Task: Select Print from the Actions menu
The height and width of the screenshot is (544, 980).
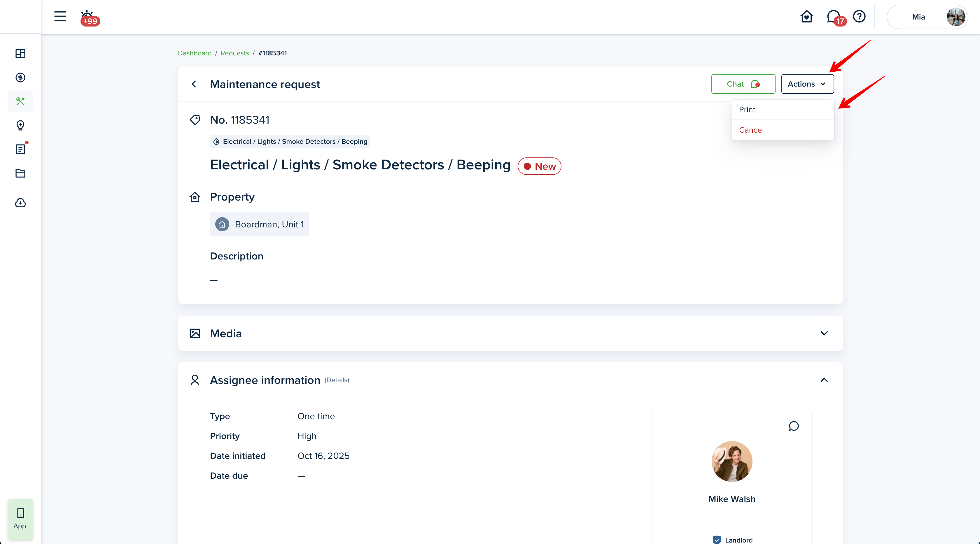Action: (747, 110)
